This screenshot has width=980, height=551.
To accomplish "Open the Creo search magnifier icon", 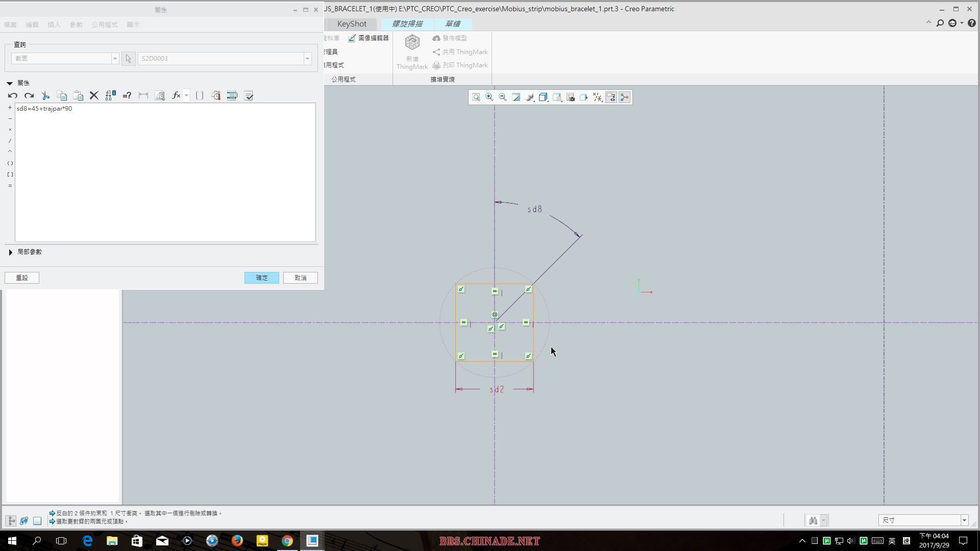I will pos(940,23).
